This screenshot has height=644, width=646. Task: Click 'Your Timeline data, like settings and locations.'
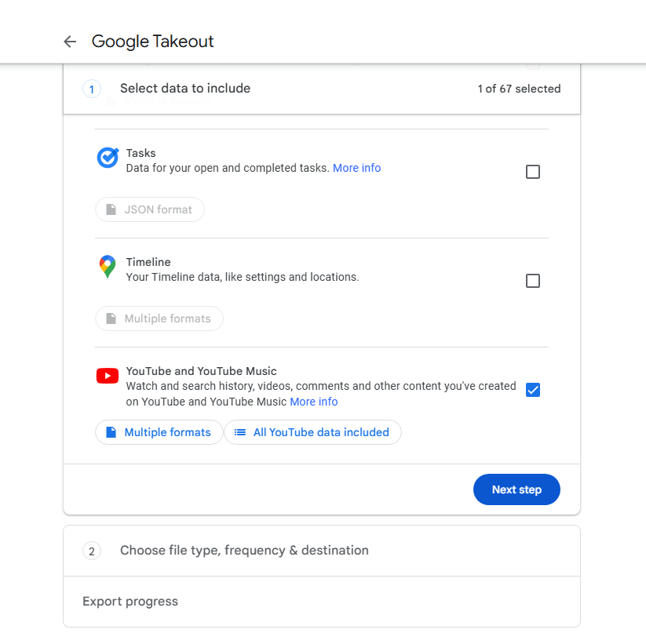(x=243, y=277)
